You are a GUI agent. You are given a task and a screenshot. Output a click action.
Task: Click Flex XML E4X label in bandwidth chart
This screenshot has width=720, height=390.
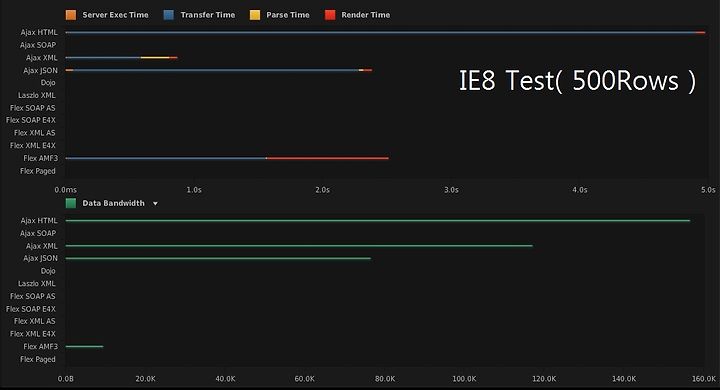(33, 334)
